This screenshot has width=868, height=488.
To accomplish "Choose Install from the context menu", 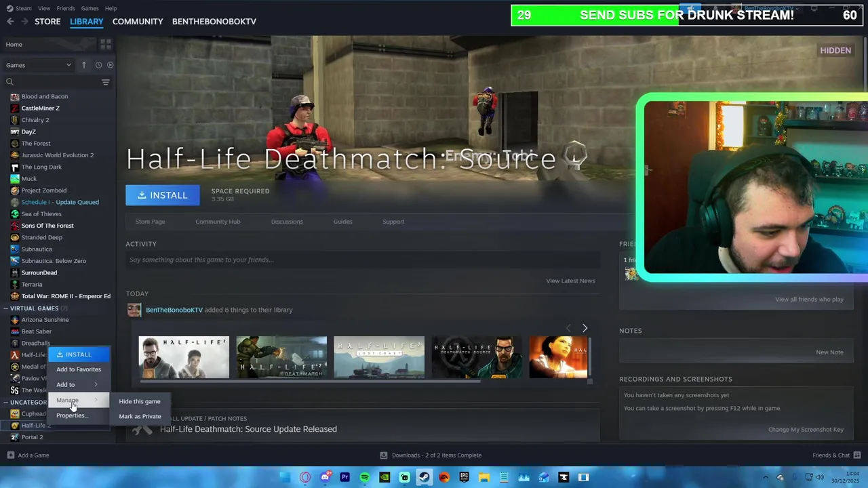I will [79, 354].
